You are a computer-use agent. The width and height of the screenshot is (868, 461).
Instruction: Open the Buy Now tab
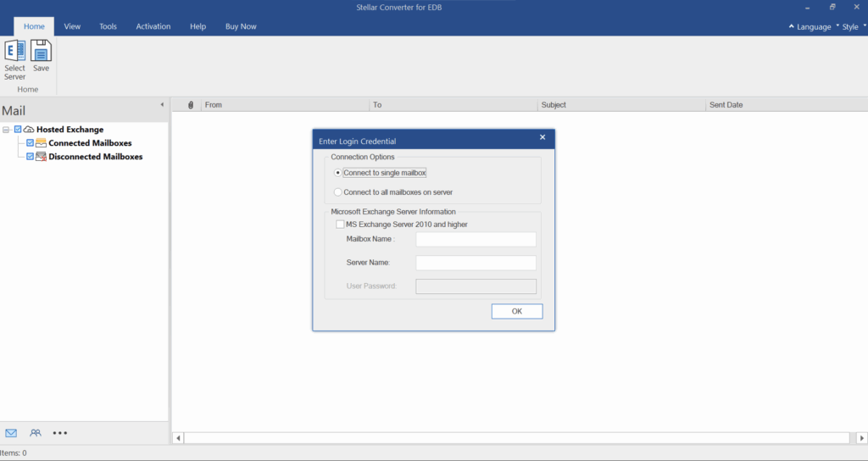click(241, 26)
